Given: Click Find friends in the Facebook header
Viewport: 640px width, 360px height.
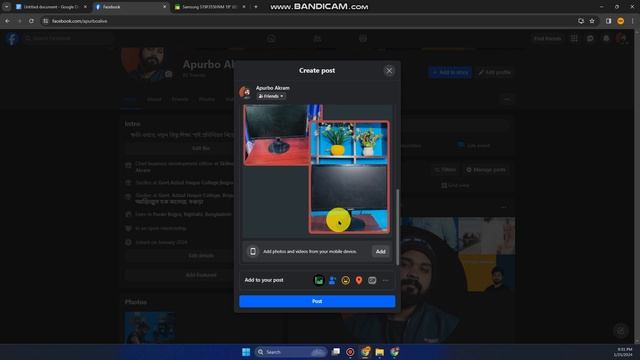Looking at the screenshot, I should [547, 38].
